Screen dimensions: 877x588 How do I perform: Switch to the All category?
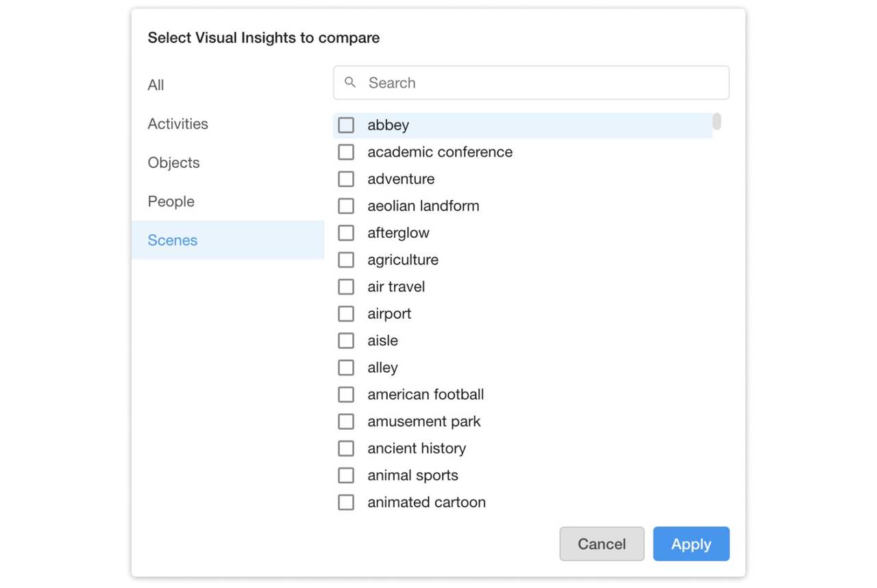156,85
